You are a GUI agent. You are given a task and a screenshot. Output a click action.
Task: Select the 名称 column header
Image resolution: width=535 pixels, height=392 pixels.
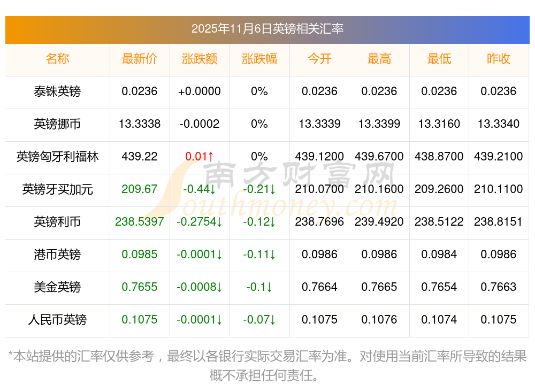tap(57, 59)
